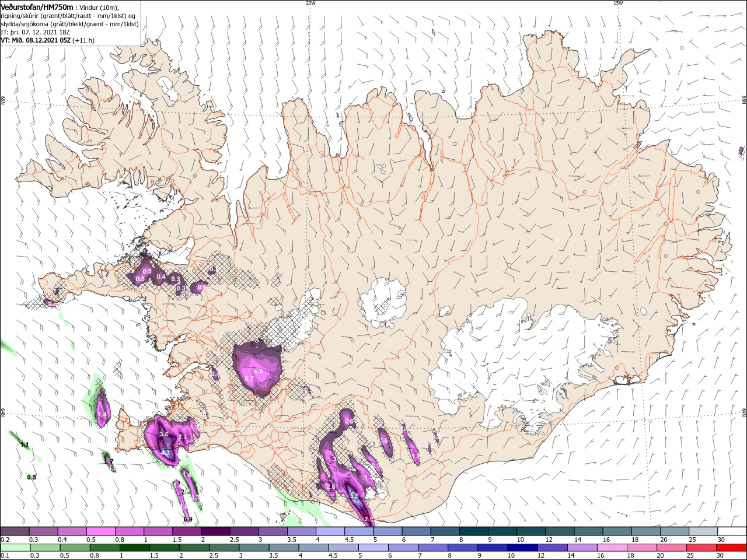Click the large pink snow patch labeled 0.7
Screen dimensions: 747x560
[x=257, y=367]
